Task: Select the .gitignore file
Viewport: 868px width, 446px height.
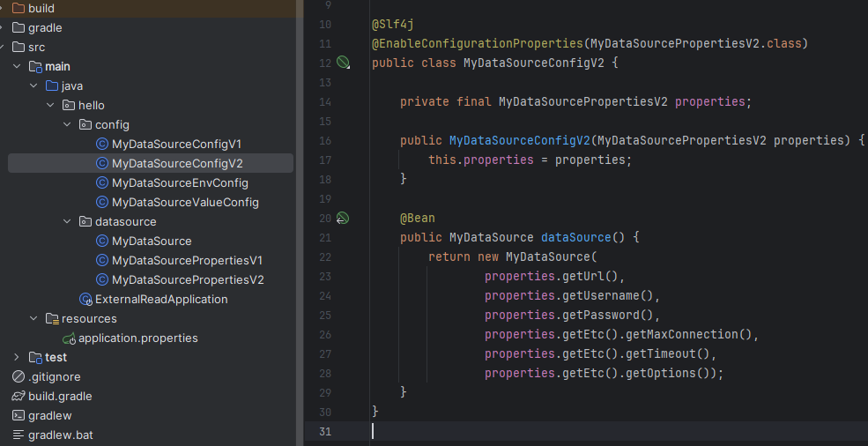Action: click(55, 376)
